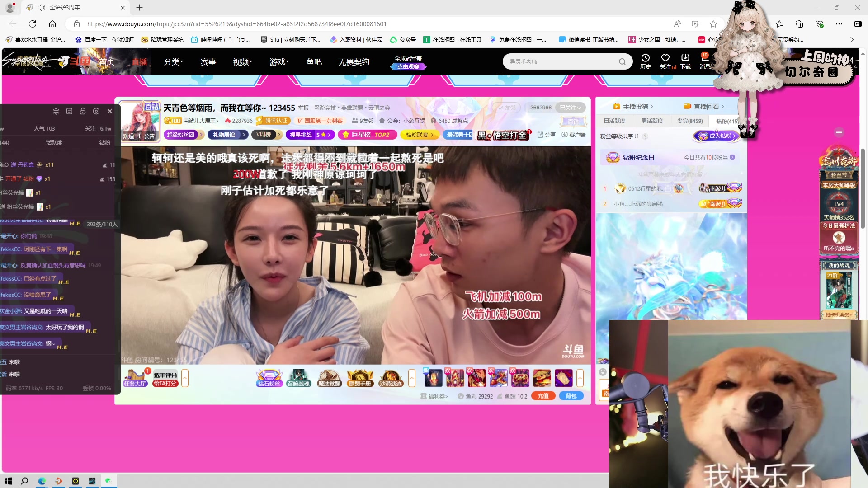Mute the 金铲铲3周年 browser tab audio

click(42, 7)
